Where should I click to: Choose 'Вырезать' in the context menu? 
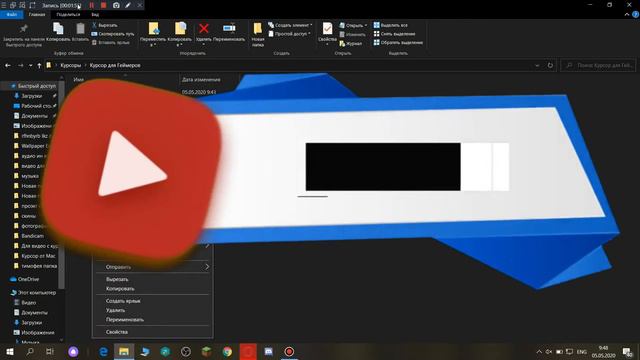(117, 280)
